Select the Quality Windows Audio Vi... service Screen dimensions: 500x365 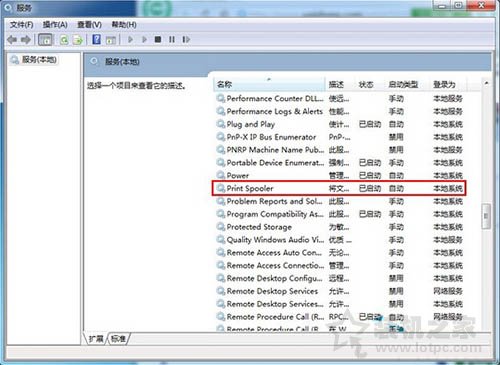[339, 240]
